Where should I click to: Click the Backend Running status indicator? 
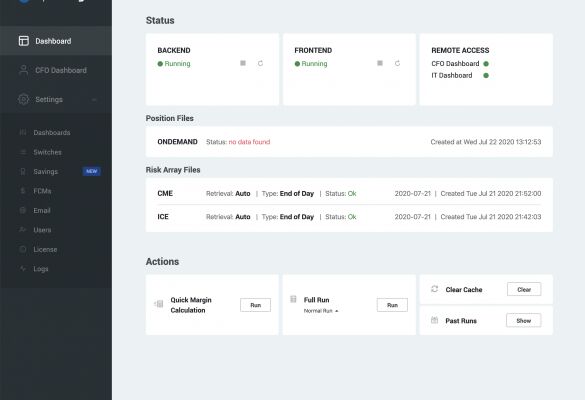[x=174, y=64]
